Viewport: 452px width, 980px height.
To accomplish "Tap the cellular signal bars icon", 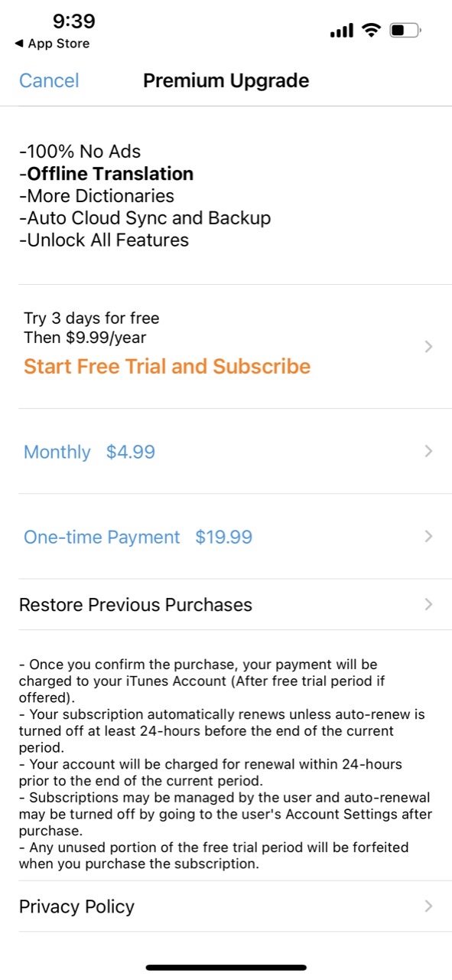I will 342,31.
